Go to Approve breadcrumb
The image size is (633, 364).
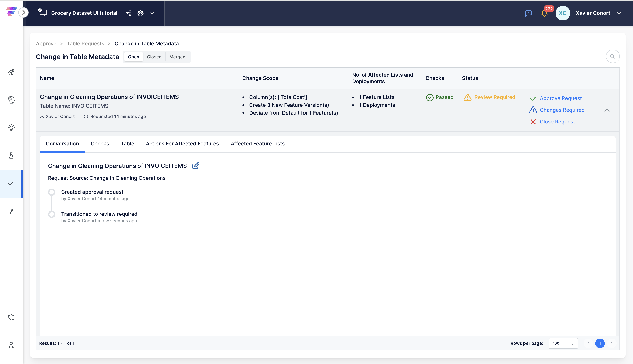point(46,44)
